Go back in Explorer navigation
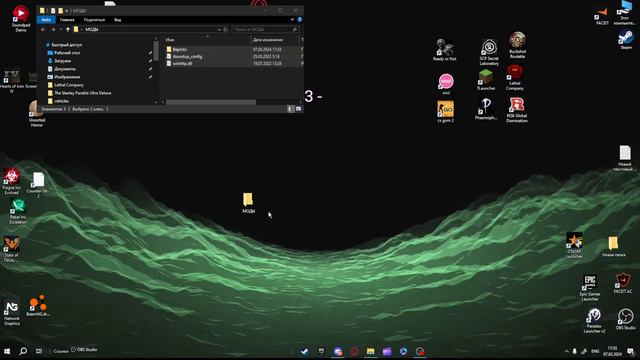This screenshot has width=640, height=360. click(x=43, y=29)
